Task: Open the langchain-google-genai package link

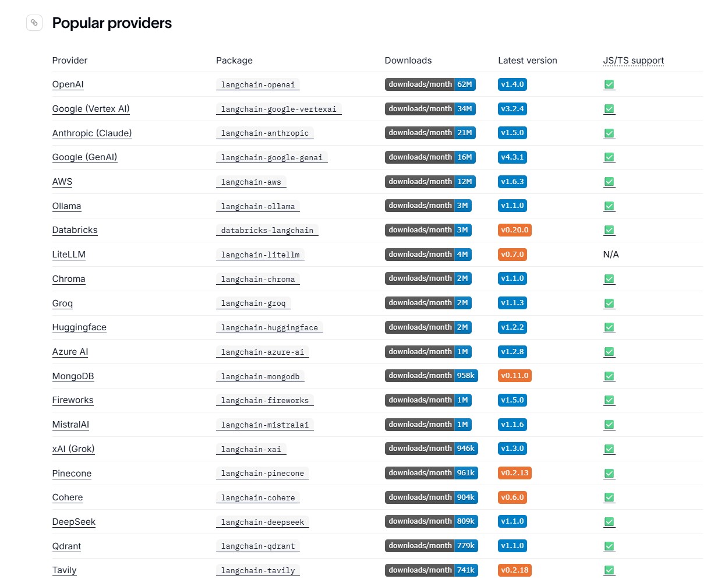Action: click(272, 157)
